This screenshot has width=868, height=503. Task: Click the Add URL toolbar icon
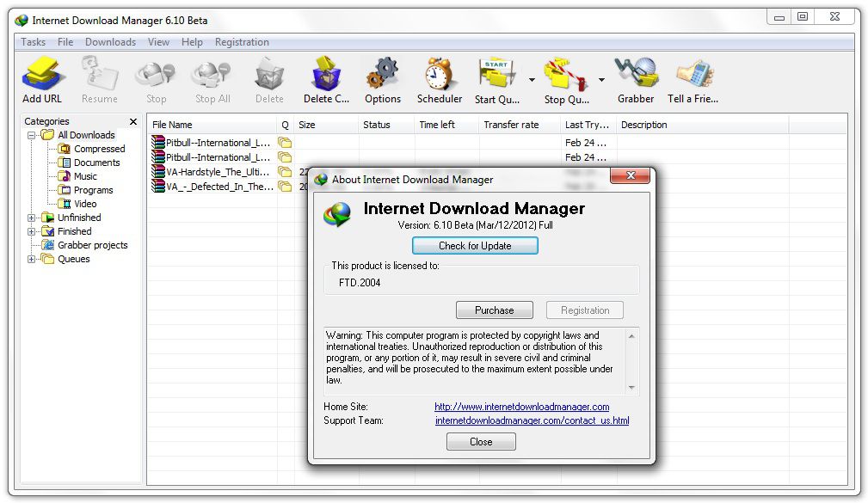[x=43, y=73]
